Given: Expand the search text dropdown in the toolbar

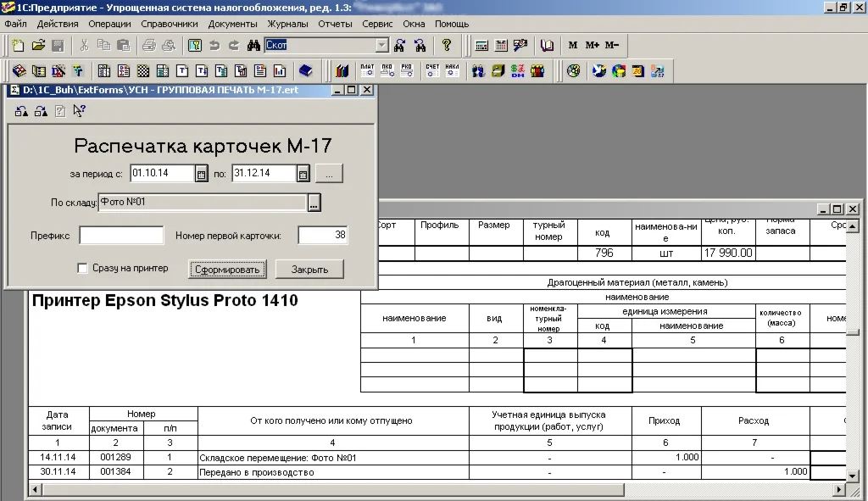Looking at the screenshot, I should 381,46.
